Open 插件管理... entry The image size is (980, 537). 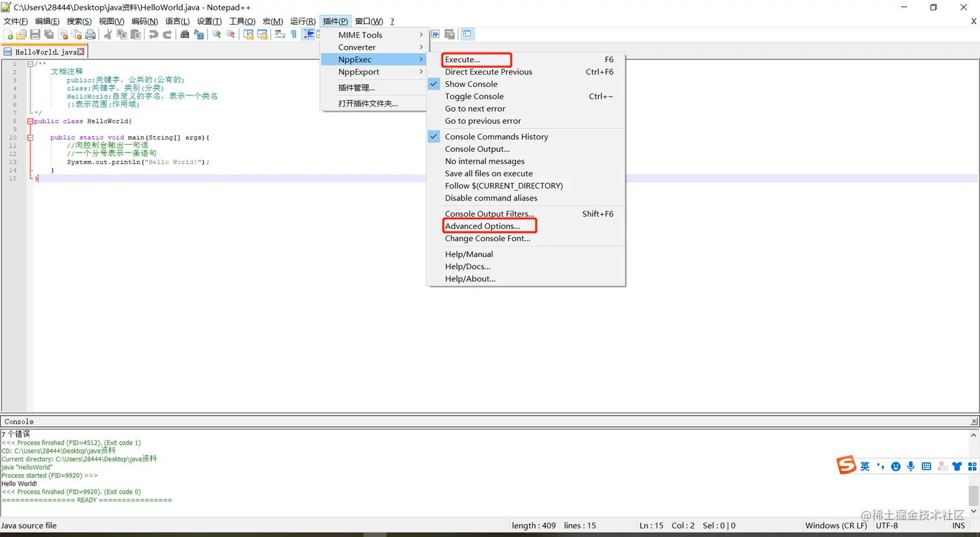(x=373, y=88)
